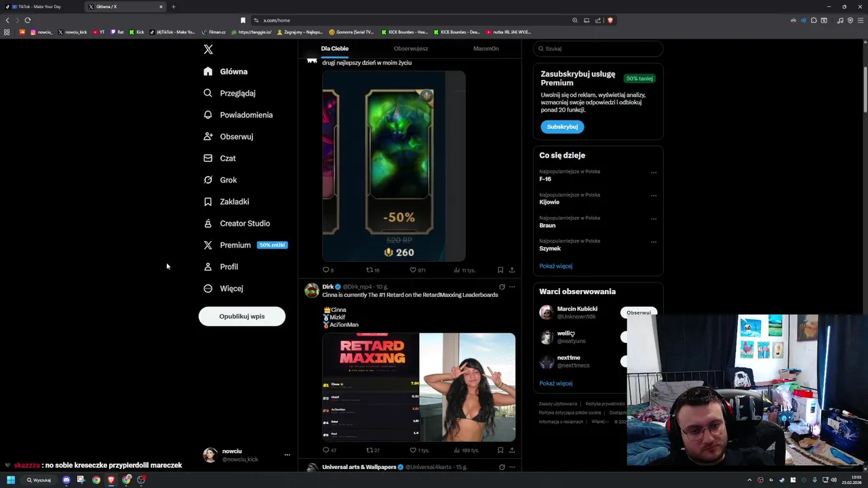Open more options for Kijowie trend
The width and height of the screenshot is (868, 488).
(x=654, y=195)
